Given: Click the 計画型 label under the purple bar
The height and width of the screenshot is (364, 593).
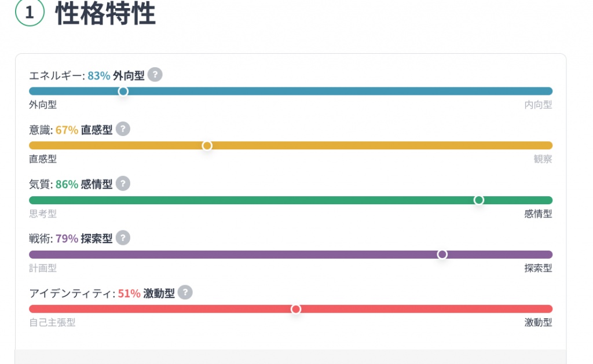Looking at the screenshot, I should (43, 268).
